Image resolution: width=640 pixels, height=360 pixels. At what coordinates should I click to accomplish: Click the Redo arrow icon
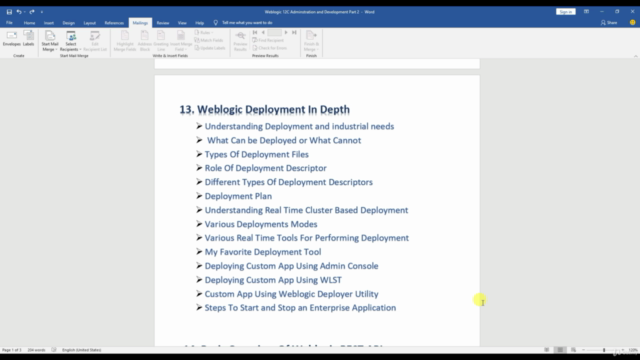point(32,12)
